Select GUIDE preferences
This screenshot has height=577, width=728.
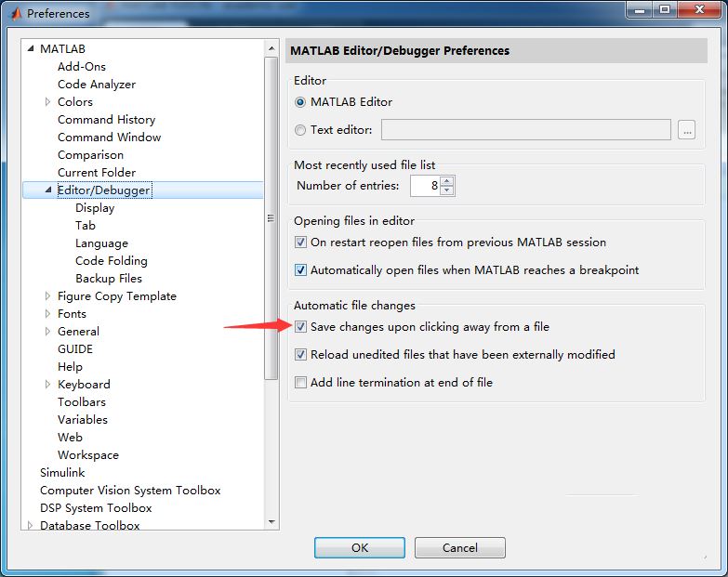tap(75, 348)
